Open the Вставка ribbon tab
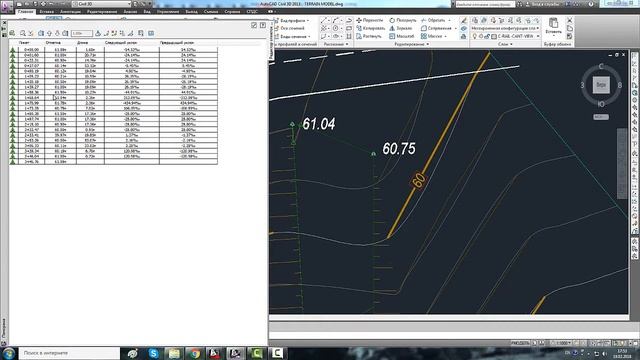The image size is (640, 360). [x=47, y=11]
